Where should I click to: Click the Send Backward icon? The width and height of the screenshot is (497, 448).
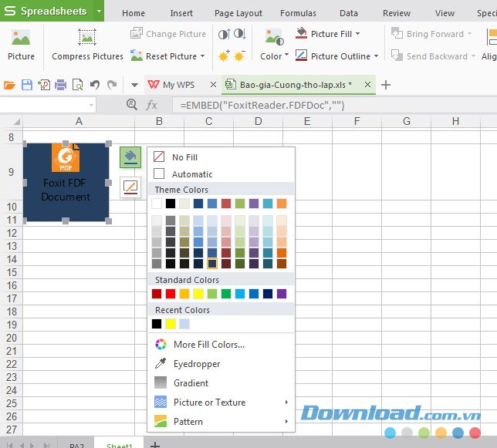coord(397,56)
